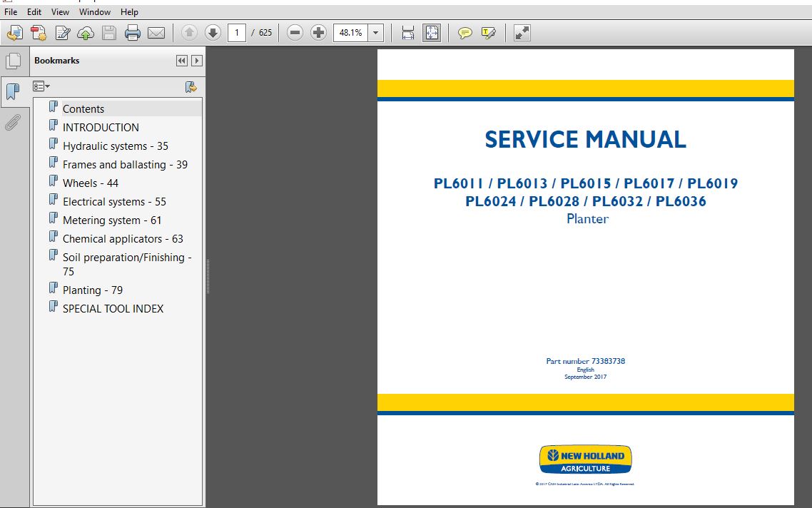Go to previous page with up arrow
This screenshot has height=508, width=812.
pyautogui.click(x=189, y=33)
